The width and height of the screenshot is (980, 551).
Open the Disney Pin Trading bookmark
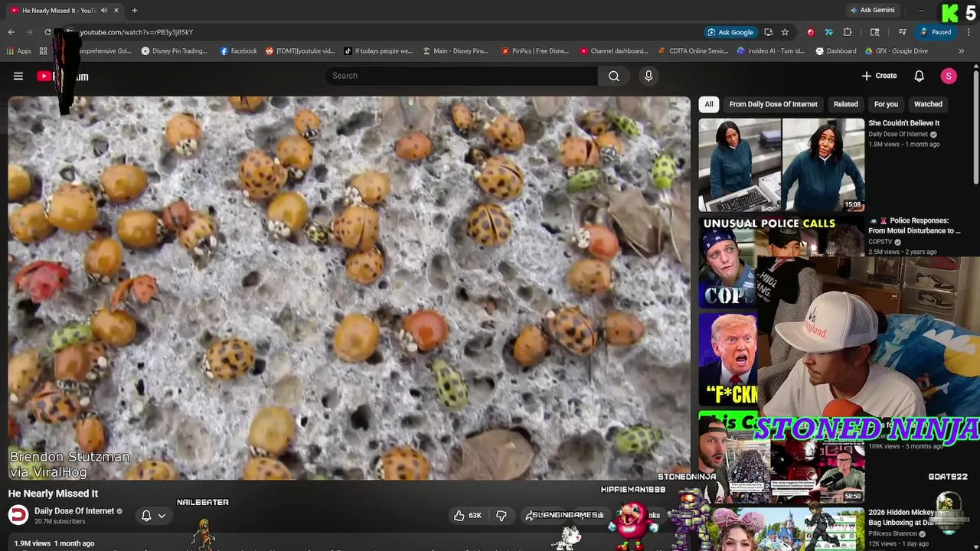(x=174, y=51)
